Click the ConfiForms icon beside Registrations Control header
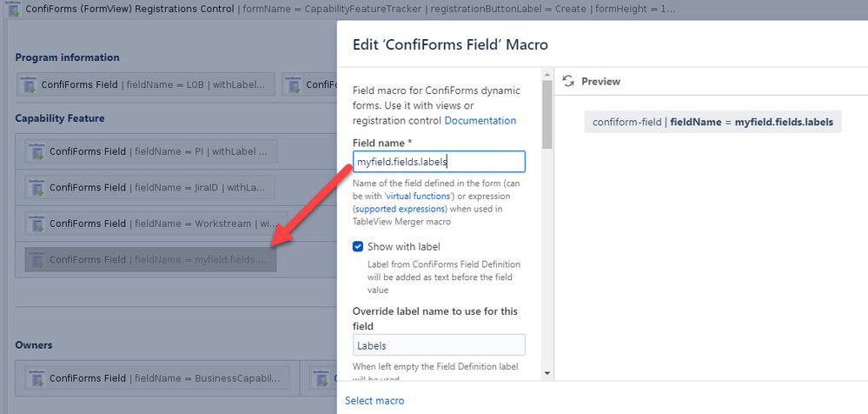Viewport: 868px width, 414px height. pyautogui.click(x=14, y=10)
